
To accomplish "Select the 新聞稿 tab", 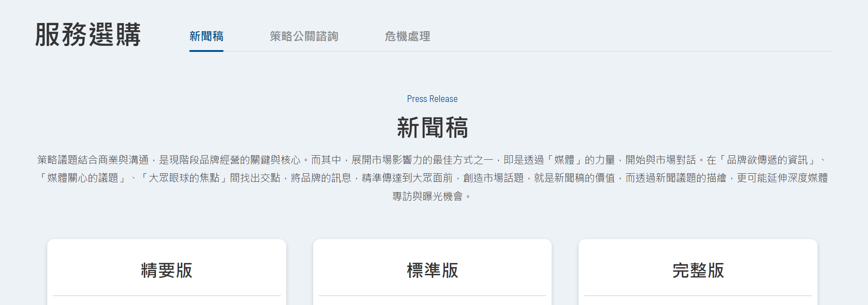I will [x=206, y=36].
